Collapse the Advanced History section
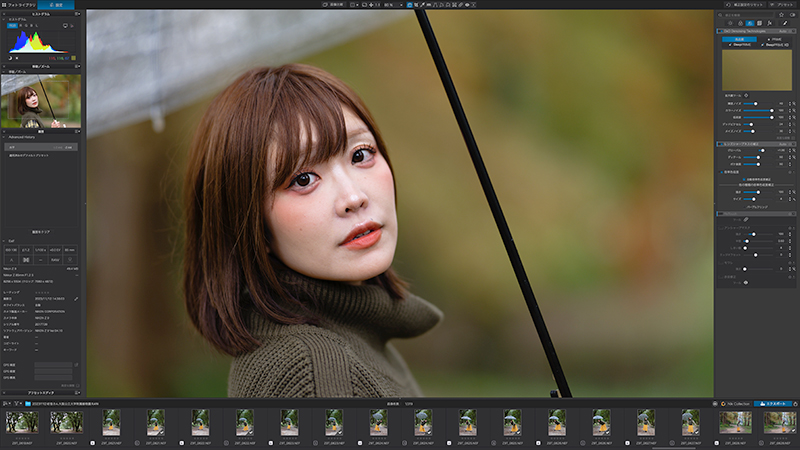800x450 pixels. [4, 137]
